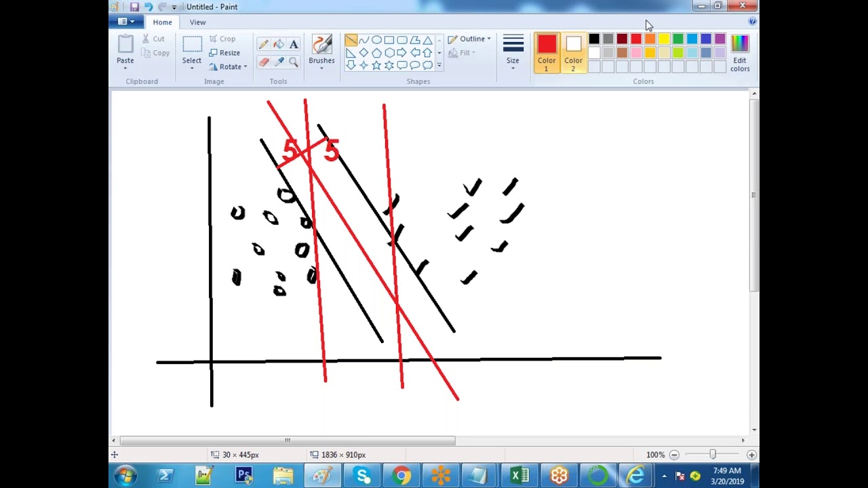
Task: Activate the Color picker eyedropper
Action: [279, 62]
